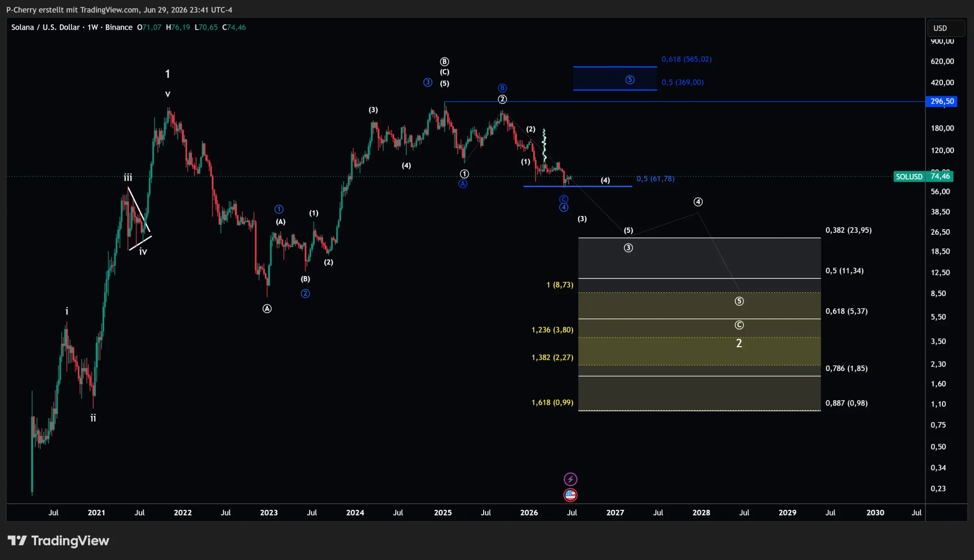This screenshot has width=974, height=560.
Task: Click the 1W interval in chart header
Action: pos(93,27)
